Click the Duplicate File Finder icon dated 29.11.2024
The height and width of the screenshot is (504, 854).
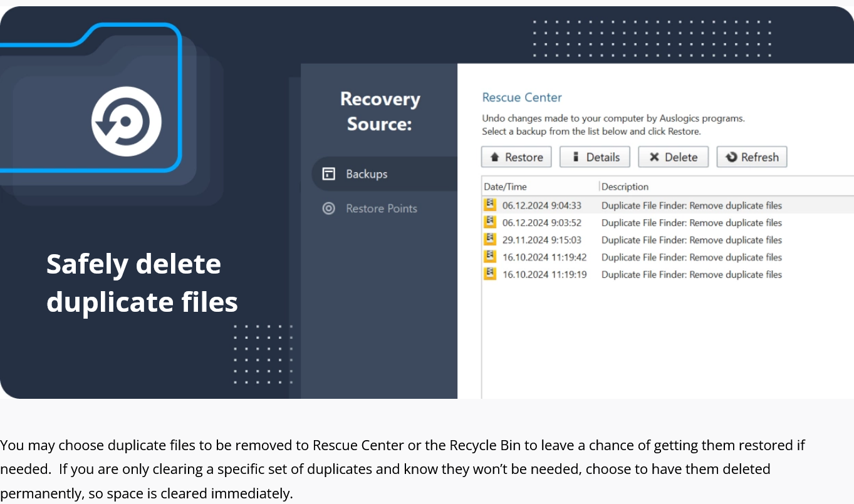click(x=490, y=239)
